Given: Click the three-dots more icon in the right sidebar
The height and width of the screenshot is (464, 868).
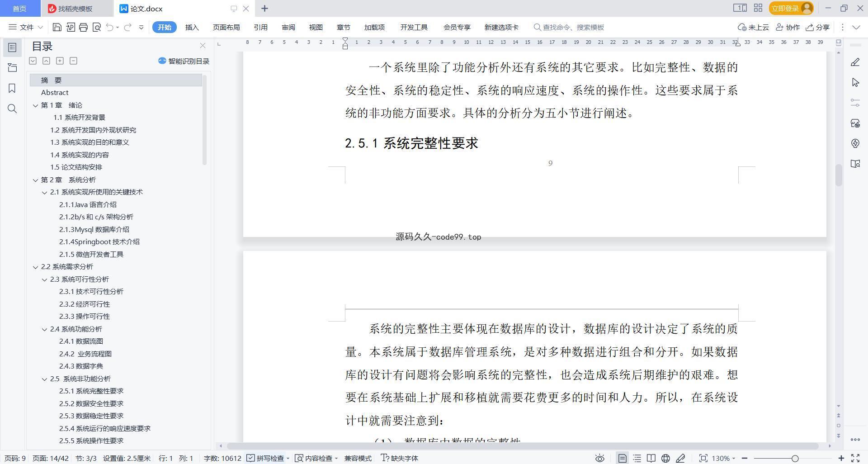Looking at the screenshot, I should click(x=855, y=439).
